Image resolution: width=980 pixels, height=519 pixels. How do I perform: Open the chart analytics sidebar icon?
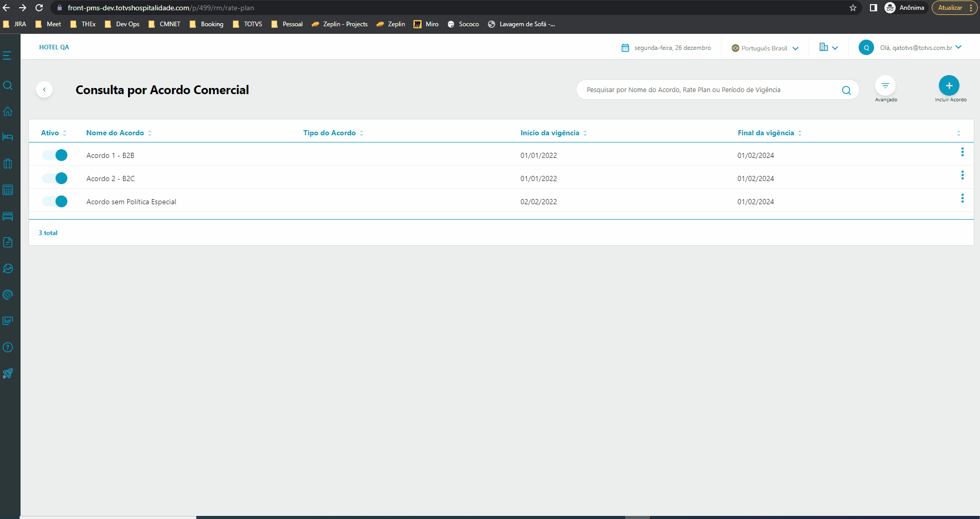click(8, 269)
